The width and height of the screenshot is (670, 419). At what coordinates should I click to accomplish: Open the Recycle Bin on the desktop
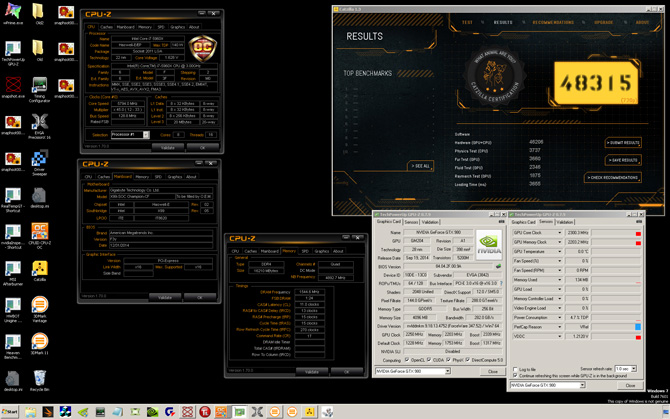coord(39,380)
